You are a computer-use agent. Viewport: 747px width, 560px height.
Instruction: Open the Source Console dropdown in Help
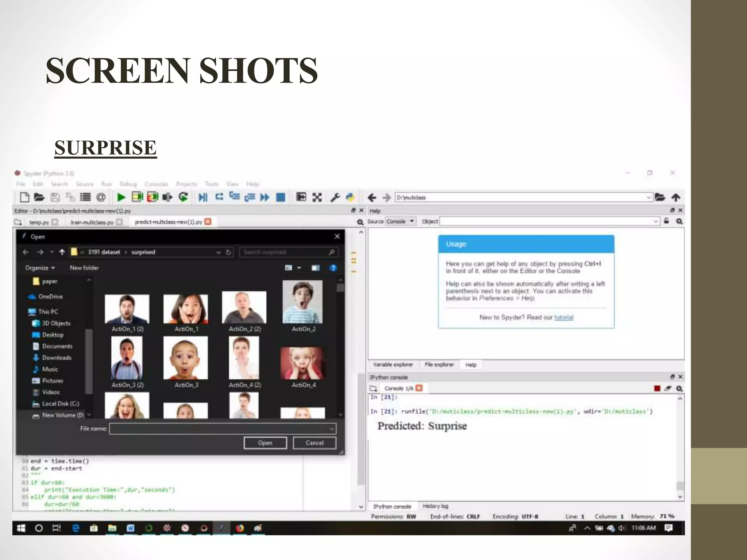tap(400, 221)
